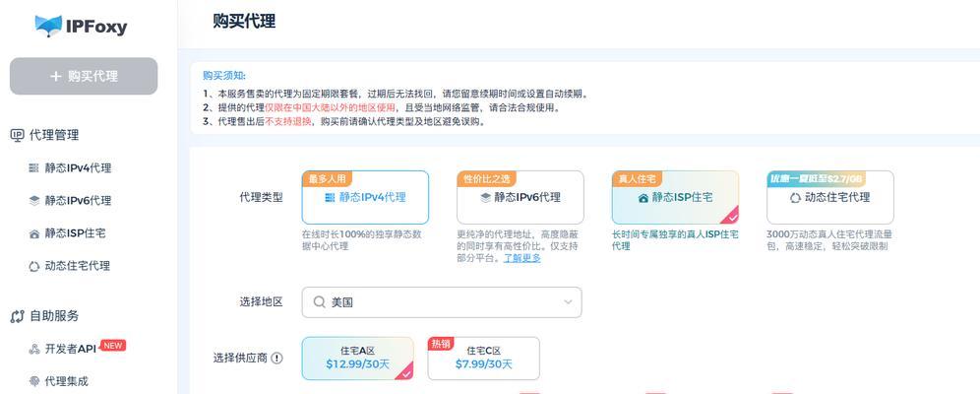
Task: Click the NEW badge beside 开发者API
Action: 113,345
